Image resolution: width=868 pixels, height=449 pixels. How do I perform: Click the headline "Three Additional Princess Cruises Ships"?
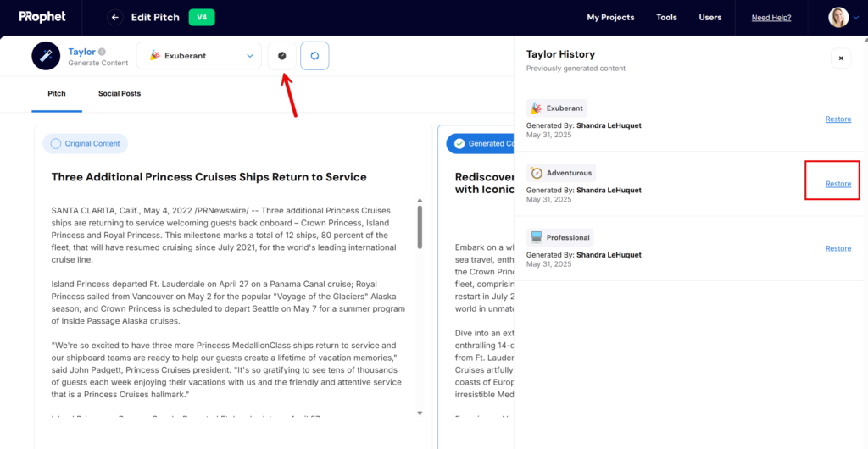pos(209,177)
